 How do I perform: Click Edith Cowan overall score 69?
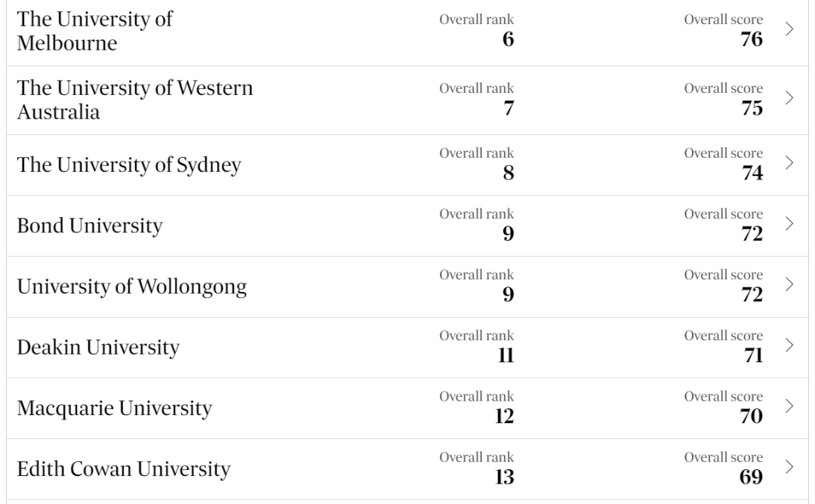[751, 477]
